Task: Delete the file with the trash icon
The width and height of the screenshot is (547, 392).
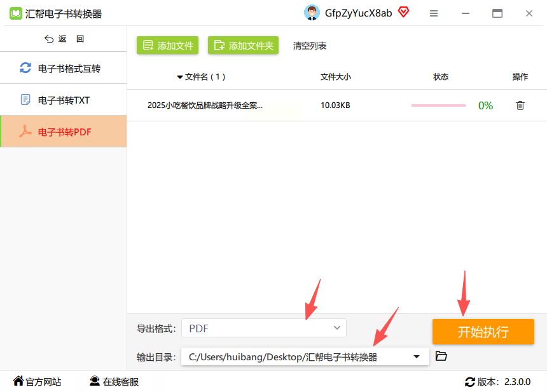Action: tap(520, 105)
